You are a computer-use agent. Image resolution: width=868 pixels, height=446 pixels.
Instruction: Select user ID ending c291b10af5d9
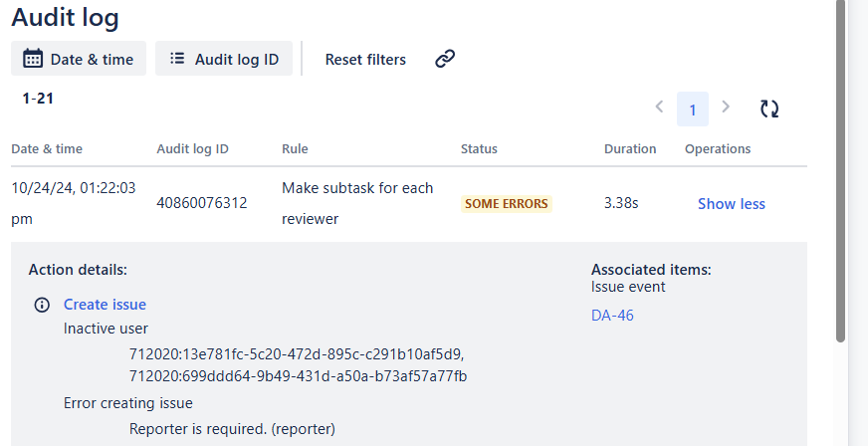pyautogui.click(x=297, y=353)
